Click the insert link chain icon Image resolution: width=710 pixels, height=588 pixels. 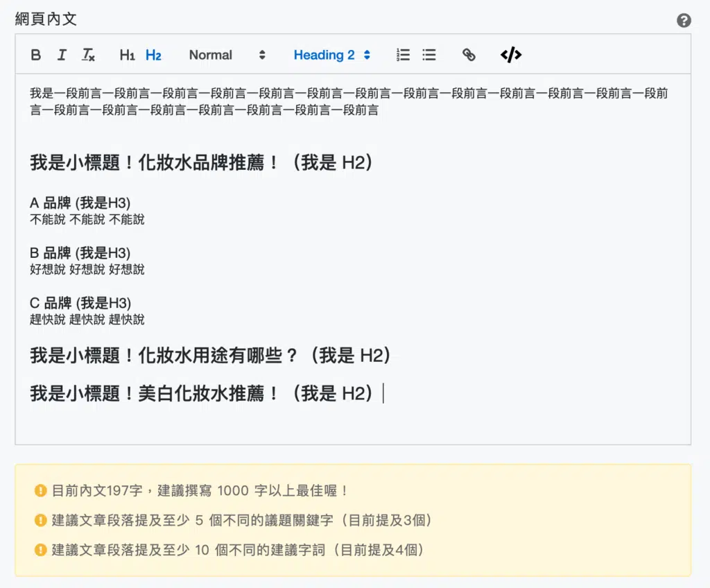(469, 55)
